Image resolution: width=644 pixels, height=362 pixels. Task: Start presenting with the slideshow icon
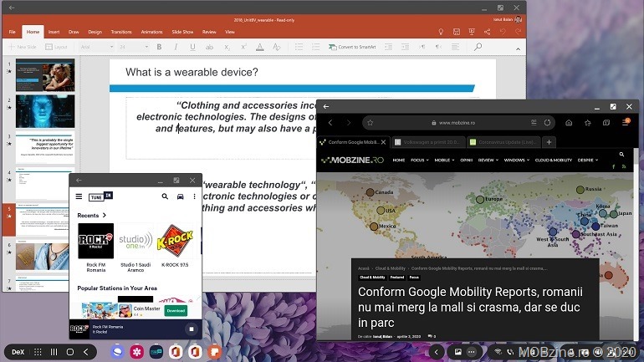click(x=472, y=32)
